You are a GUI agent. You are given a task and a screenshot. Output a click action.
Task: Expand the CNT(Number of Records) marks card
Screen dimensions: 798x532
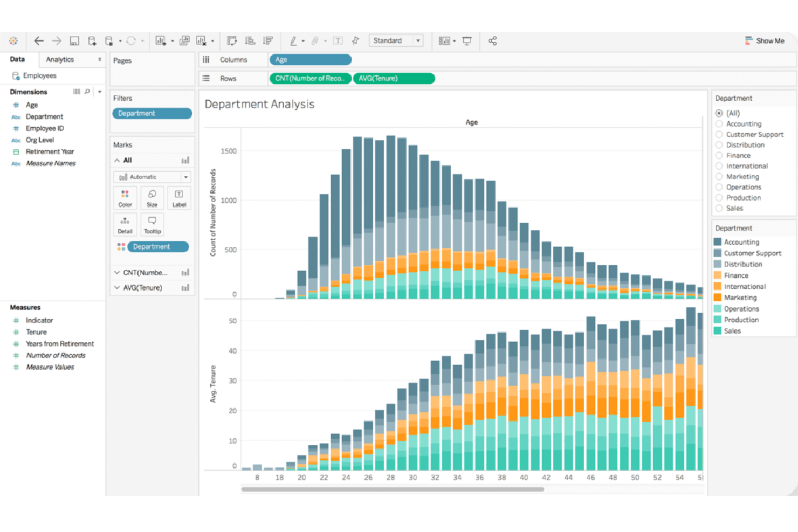click(x=116, y=272)
